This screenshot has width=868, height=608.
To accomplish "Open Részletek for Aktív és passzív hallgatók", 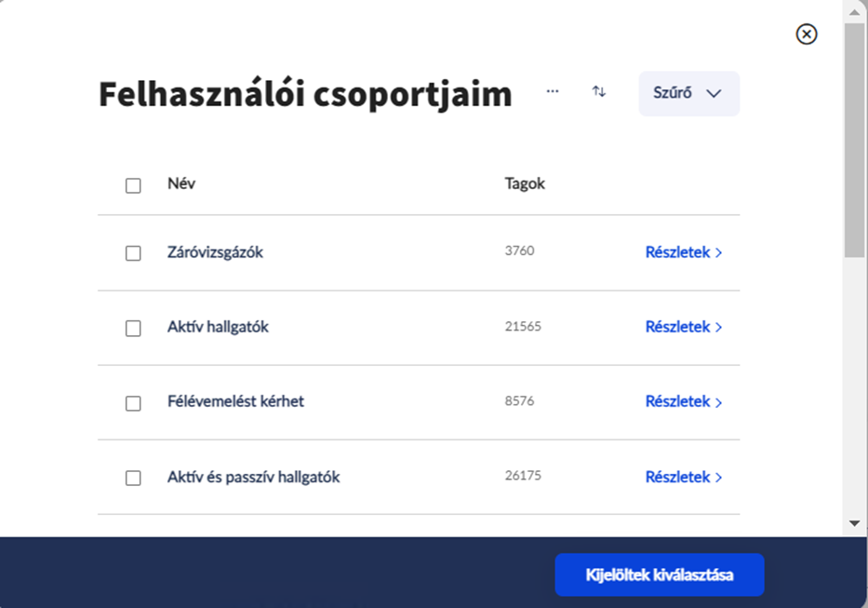I will 683,477.
